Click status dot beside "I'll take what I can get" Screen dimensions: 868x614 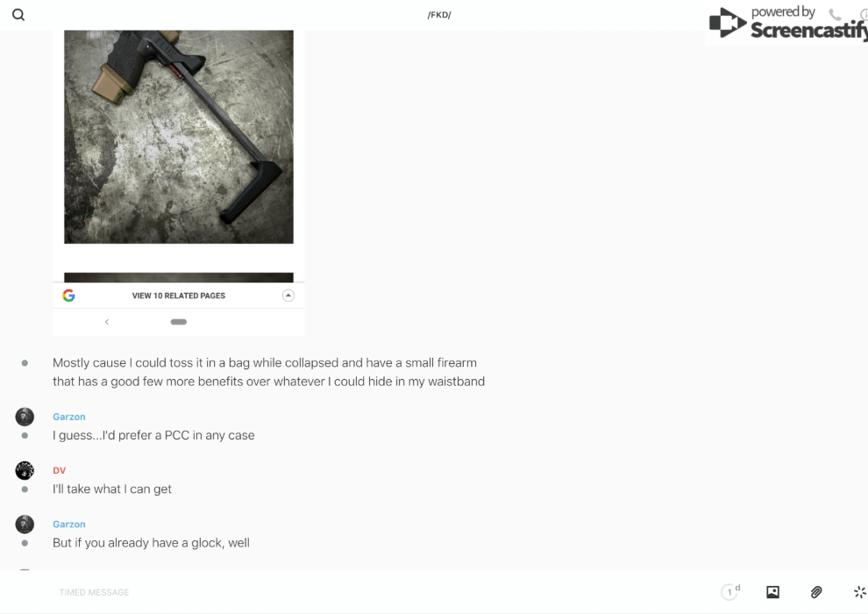coord(25,489)
